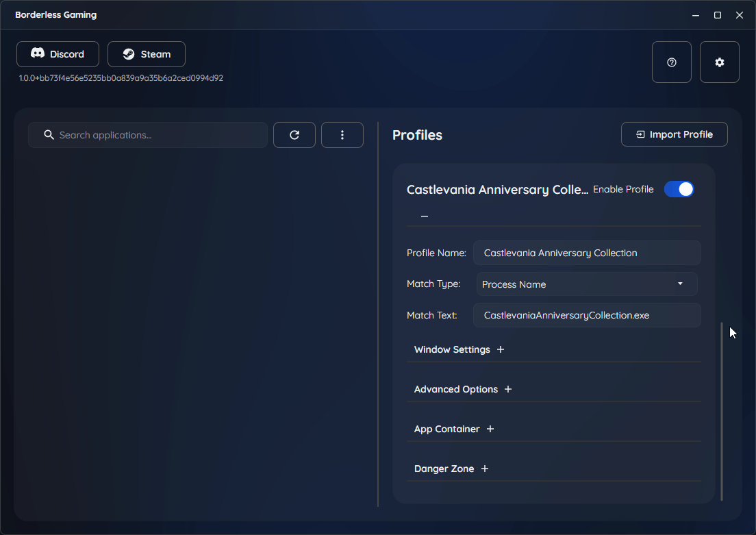This screenshot has height=535, width=756.
Task: Toggle the Enable Profile switch
Action: click(x=679, y=189)
